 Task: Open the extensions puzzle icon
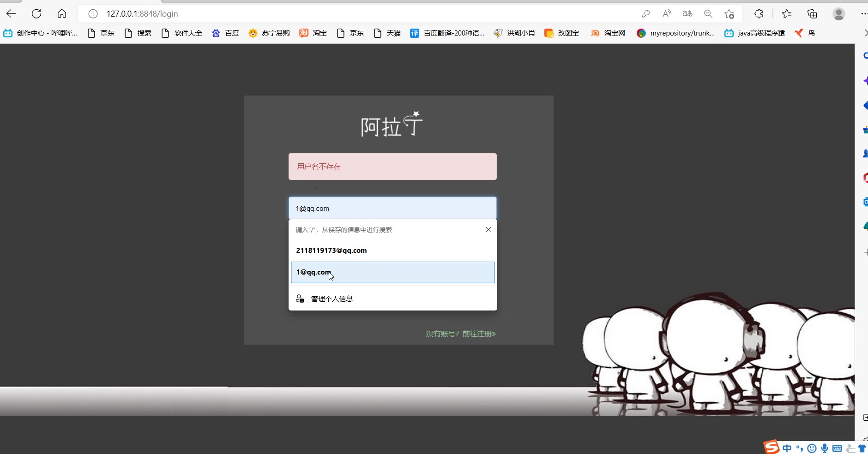[759, 14]
